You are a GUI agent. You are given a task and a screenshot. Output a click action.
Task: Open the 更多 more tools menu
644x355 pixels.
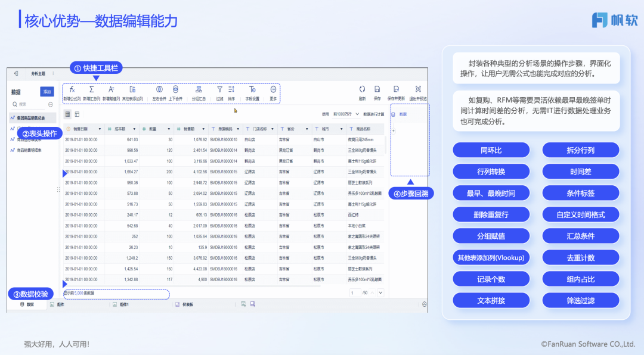click(273, 89)
